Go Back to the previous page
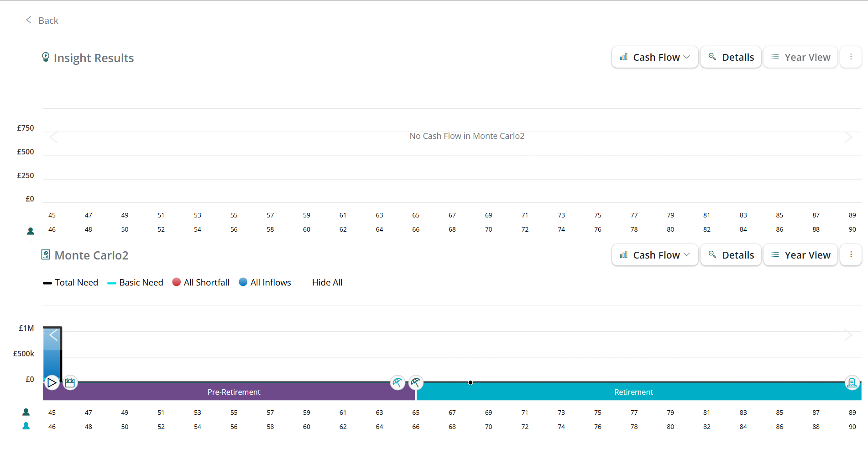This screenshot has width=868, height=471. point(42,21)
